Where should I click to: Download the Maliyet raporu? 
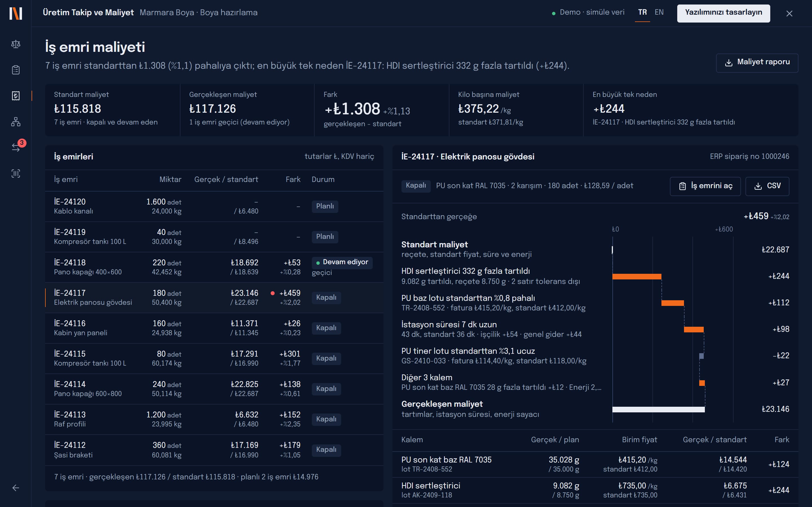click(x=757, y=63)
